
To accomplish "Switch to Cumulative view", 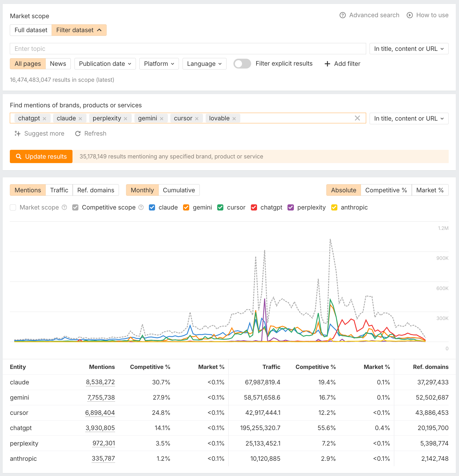I will 179,190.
